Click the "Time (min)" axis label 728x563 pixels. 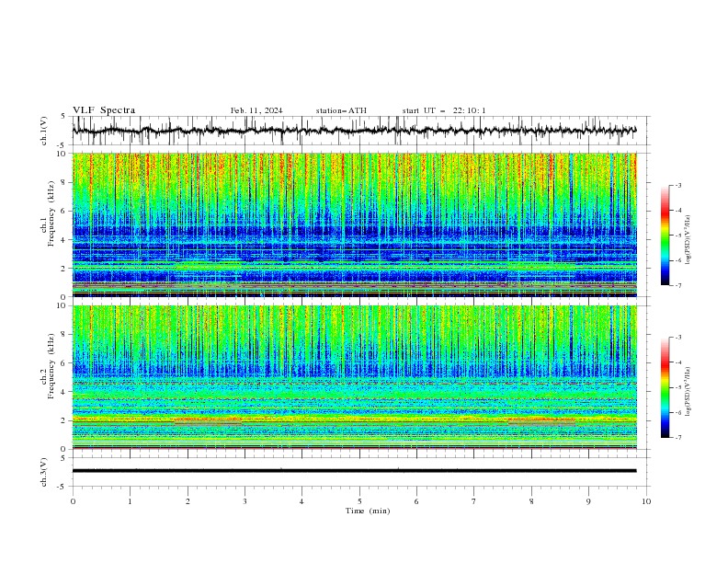[x=368, y=511]
